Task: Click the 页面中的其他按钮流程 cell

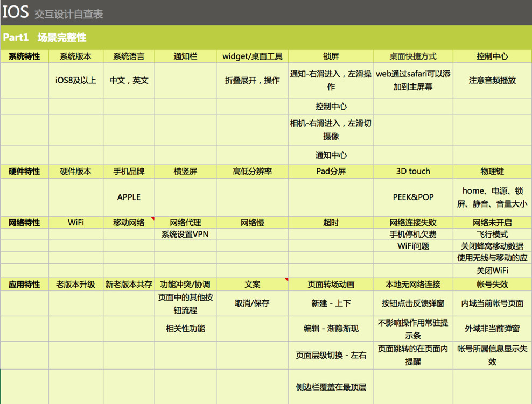Action: [185, 303]
